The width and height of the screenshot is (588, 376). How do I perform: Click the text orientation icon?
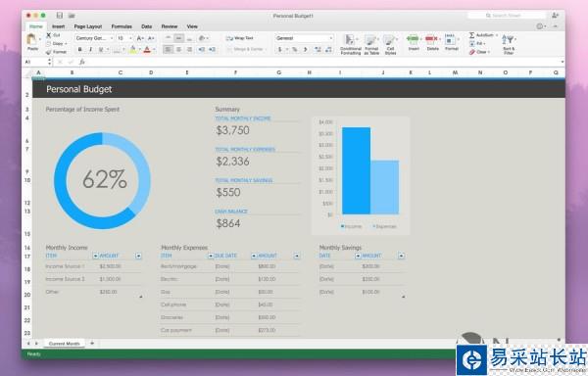tap(202, 38)
